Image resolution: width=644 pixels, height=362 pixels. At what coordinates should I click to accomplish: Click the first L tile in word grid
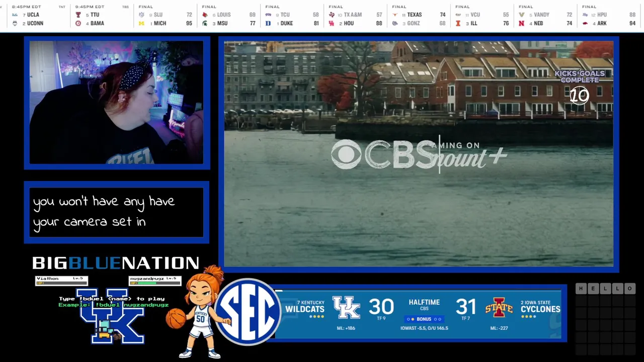click(x=606, y=289)
